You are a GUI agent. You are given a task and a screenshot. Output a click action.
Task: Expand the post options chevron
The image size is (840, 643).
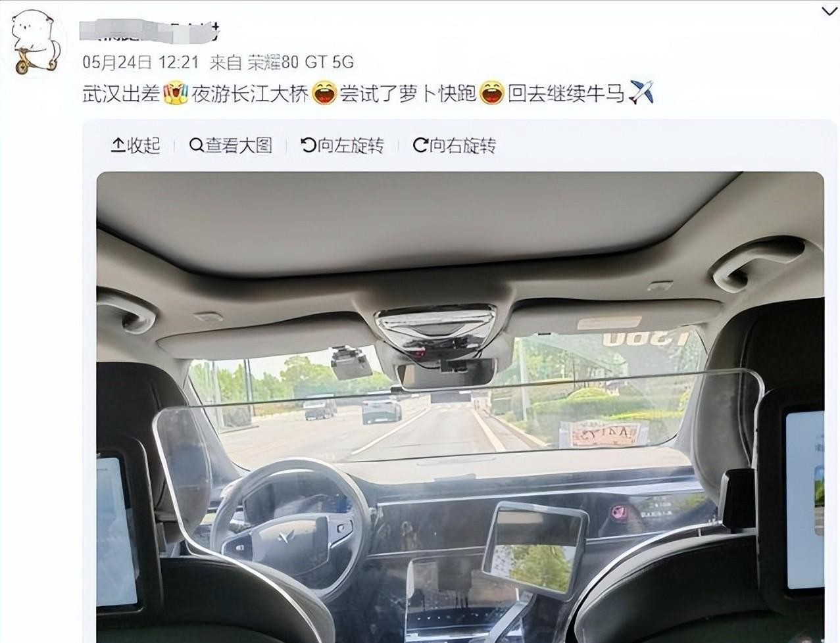coord(829,12)
